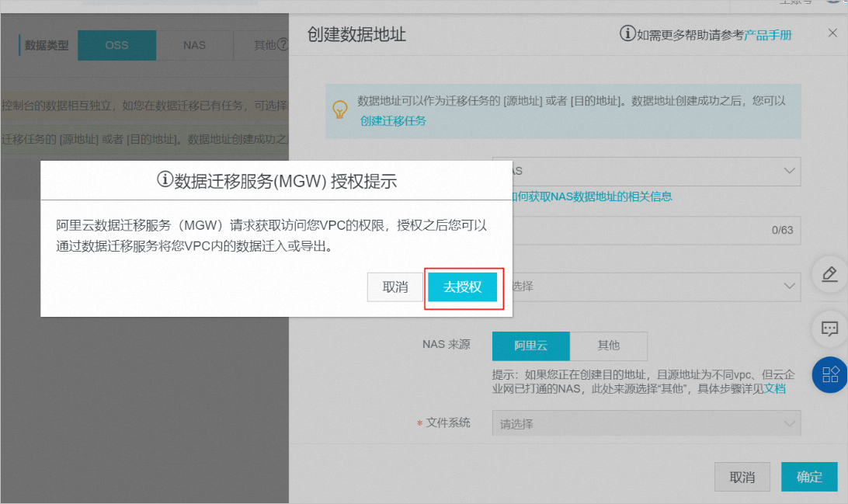Close the 创建数据地址 panel with X
This screenshot has width=848, height=504.
coord(832,33)
